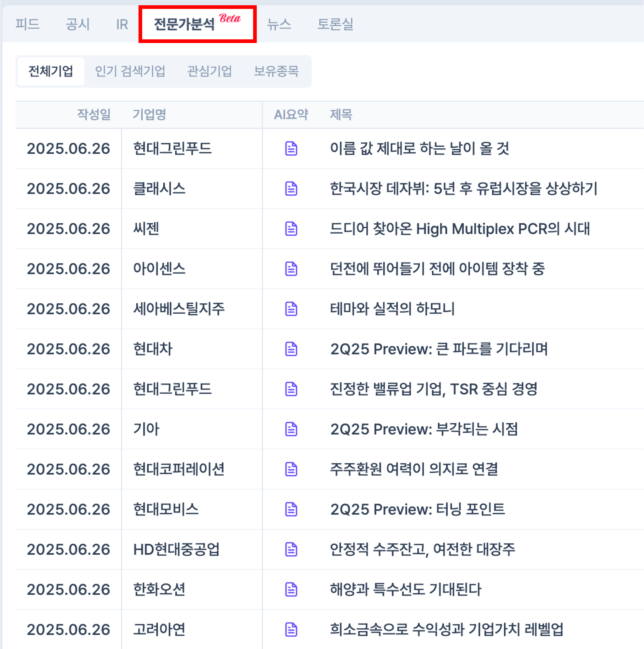This screenshot has height=649, width=644.
Task: Open report '안정적 수주잔고, 여전한 대장주'
Action: [x=422, y=549]
